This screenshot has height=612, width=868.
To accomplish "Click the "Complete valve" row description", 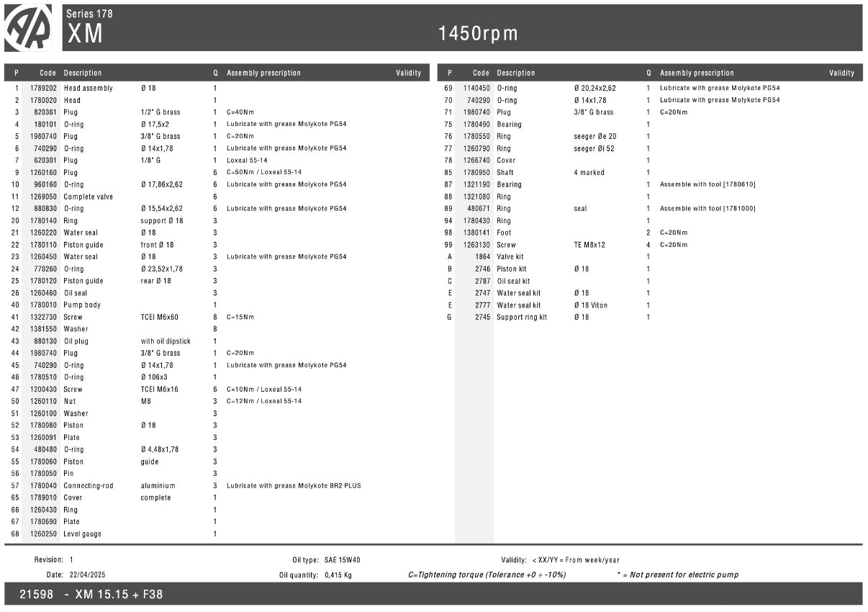I will [88, 197].
